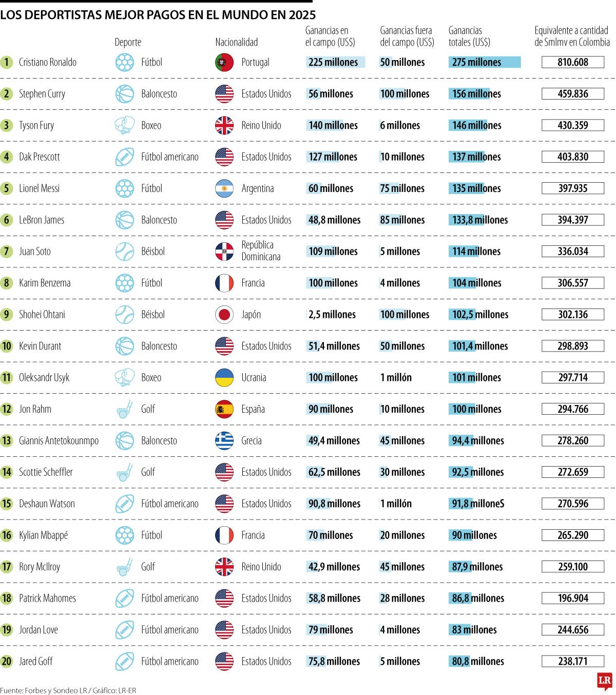Select the basketball icon in Stephen Curry's row
616x695 pixels.
pos(124,94)
